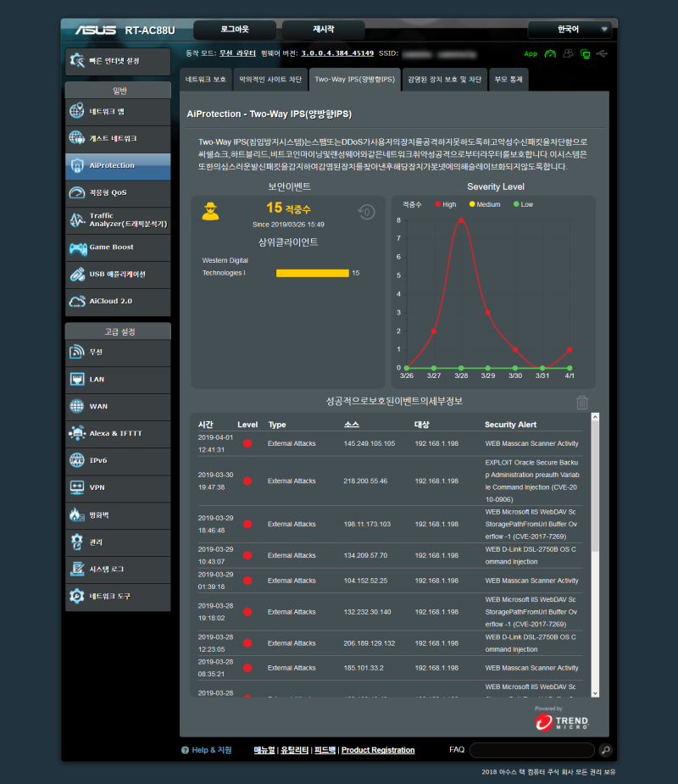Click the 시간 column header
Viewport: 678px width, 784px height.
(205, 425)
